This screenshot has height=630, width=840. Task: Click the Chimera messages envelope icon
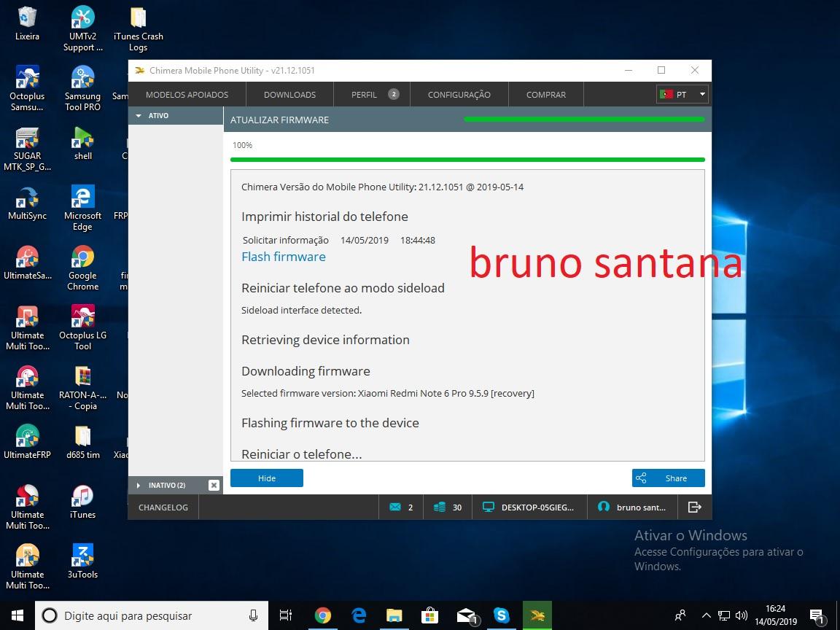[394, 507]
